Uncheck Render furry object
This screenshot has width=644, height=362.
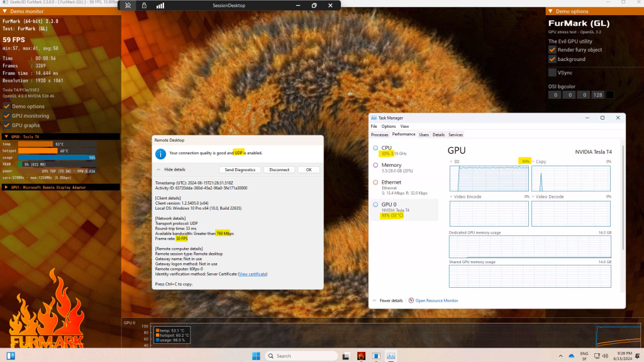click(552, 50)
